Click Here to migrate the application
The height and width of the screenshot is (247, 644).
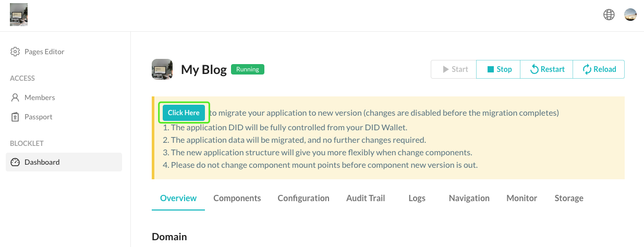click(x=184, y=113)
